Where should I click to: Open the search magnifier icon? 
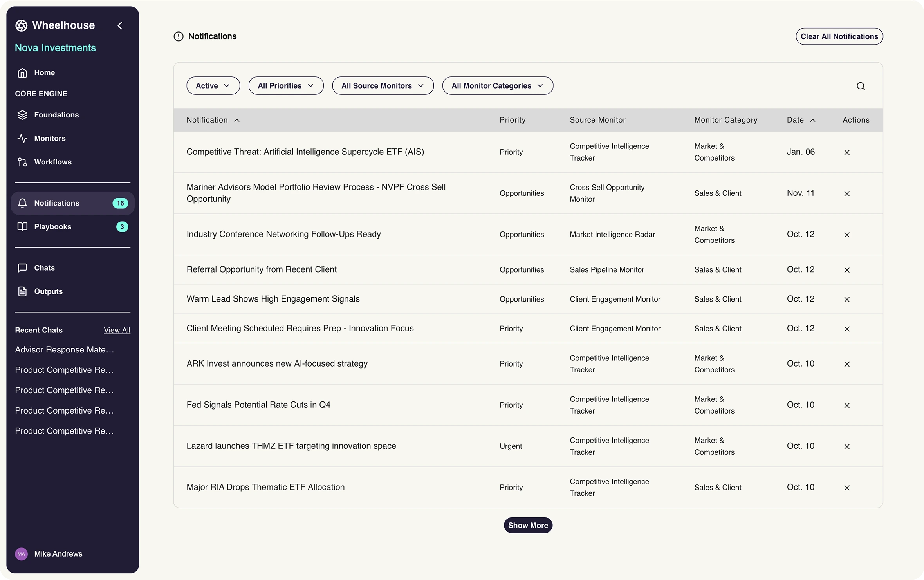(x=860, y=86)
